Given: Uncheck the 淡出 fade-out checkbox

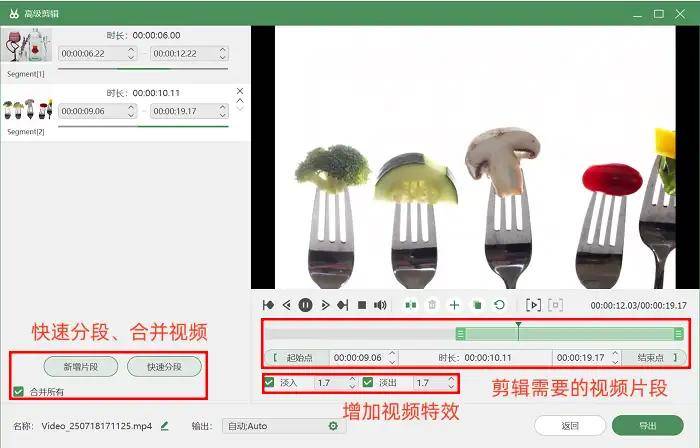Looking at the screenshot, I should 368,383.
